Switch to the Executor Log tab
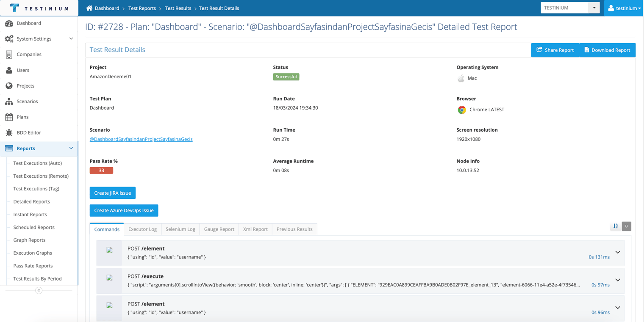This screenshot has width=644, height=322. [142, 229]
